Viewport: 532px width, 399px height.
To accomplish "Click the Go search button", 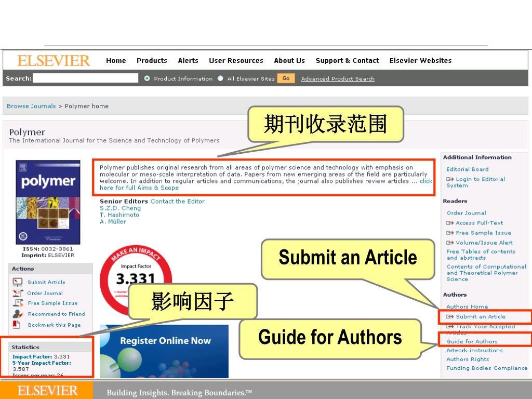I will click(286, 78).
